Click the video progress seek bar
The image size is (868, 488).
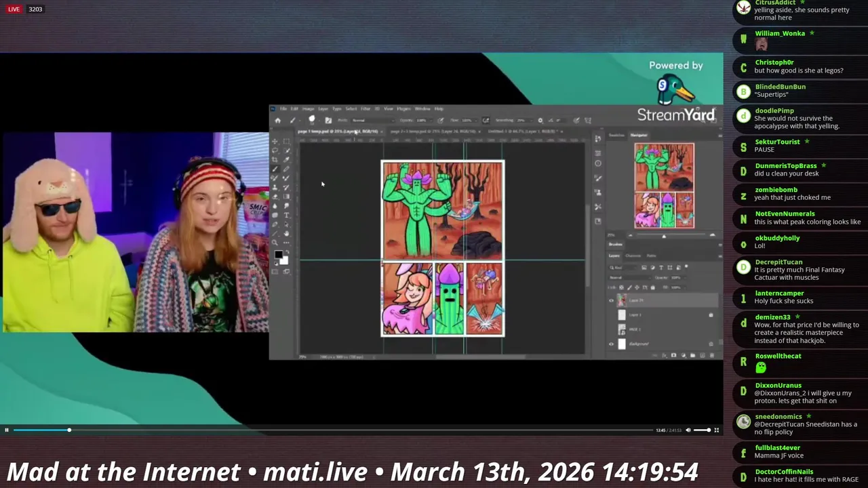click(332, 430)
